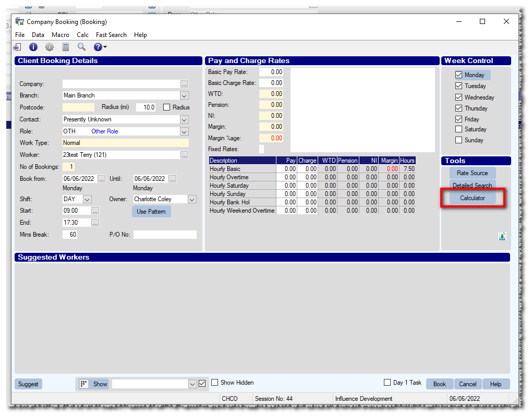Click the blue question mark help icon
This screenshot has height=417, width=532.
click(x=98, y=47)
